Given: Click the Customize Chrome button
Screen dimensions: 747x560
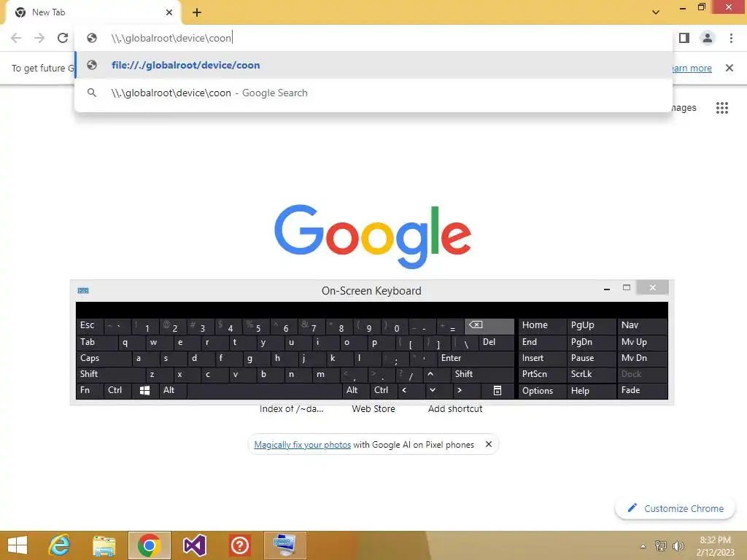Looking at the screenshot, I should tap(675, 508).
